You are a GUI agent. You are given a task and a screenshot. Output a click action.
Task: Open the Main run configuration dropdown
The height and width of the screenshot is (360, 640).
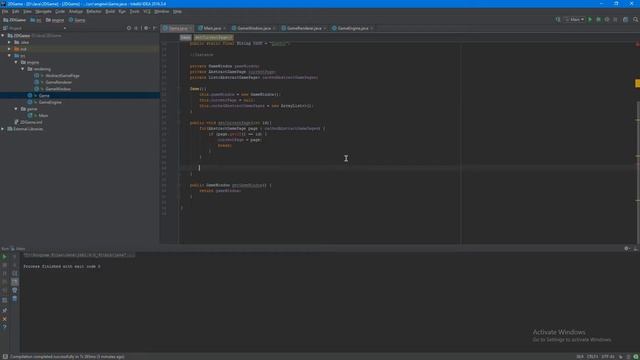click(x=574, y=20)
